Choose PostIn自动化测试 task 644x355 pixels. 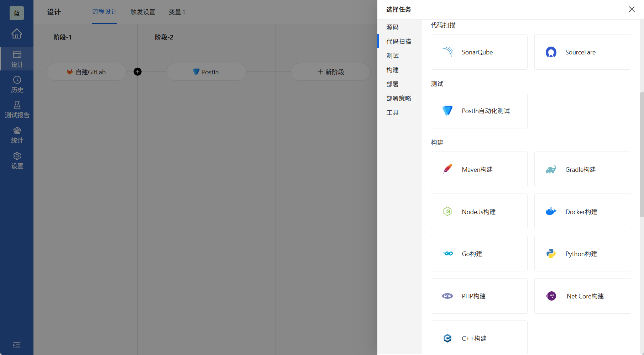[x=479, y=111]
